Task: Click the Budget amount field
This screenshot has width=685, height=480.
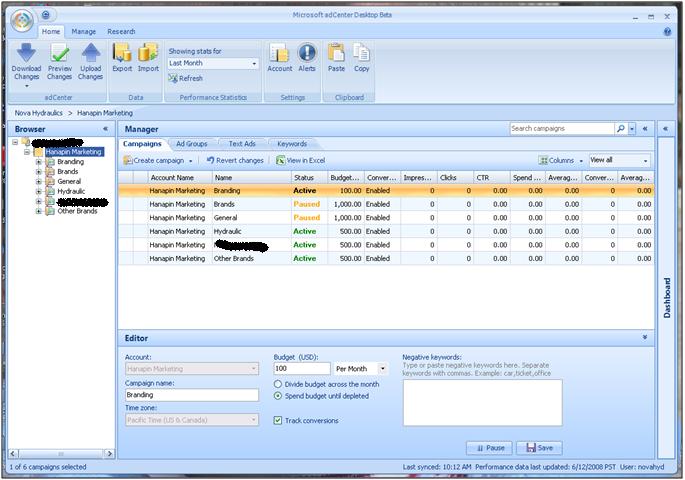Action: (x=302, y=369)
